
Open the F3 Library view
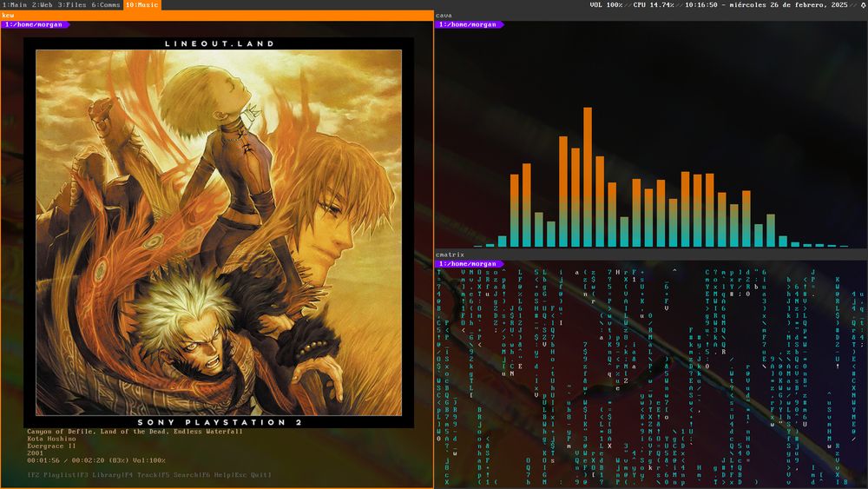(x=98, y=475)
